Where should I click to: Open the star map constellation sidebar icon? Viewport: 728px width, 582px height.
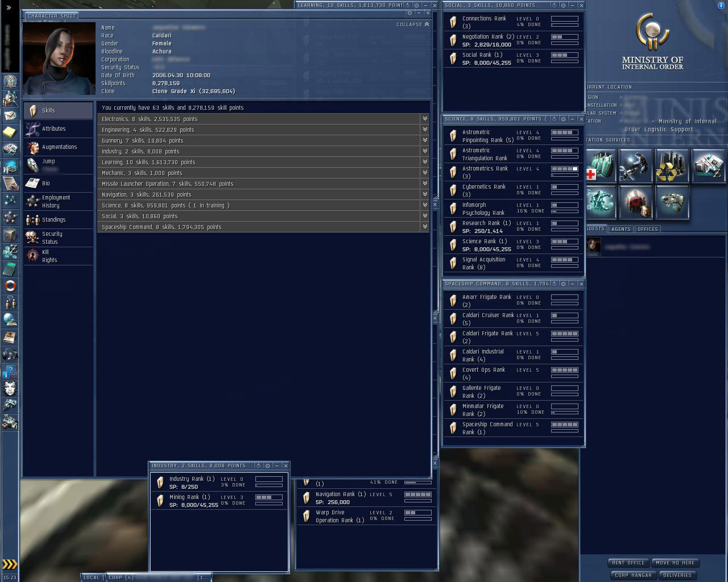click(x=10, y=200)
